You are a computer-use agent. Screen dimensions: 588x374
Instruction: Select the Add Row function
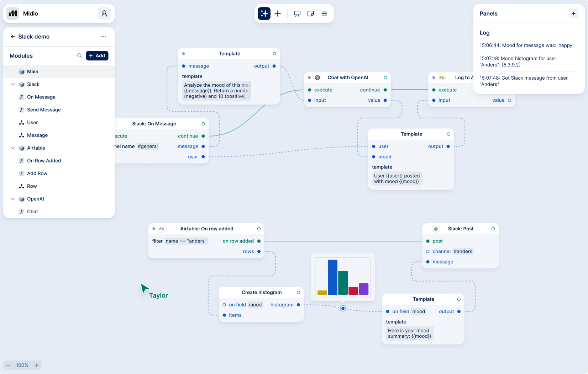(x=59, y=173)
